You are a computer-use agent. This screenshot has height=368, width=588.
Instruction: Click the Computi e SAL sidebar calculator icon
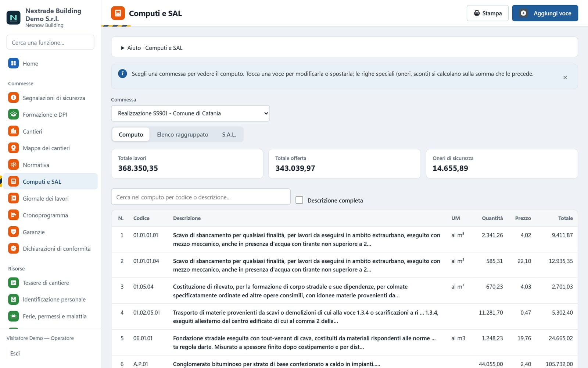[14, 181]
